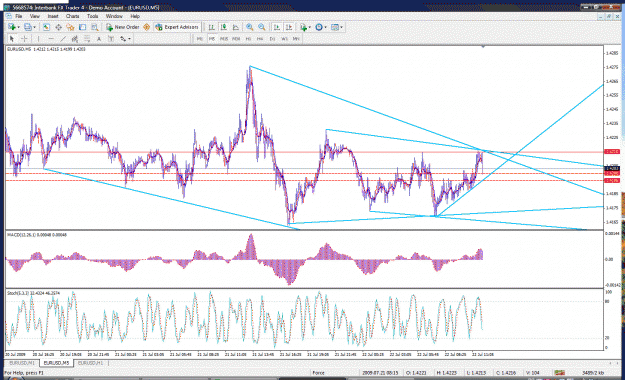The image size is (625, 380).
Task: Expand the Periods dropdown arrow
Action: 325,27
